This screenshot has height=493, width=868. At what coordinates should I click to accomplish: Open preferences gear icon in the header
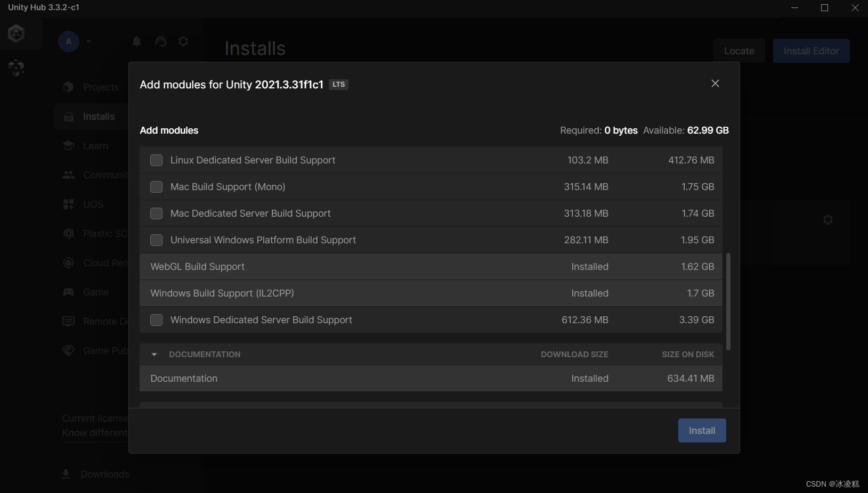click(x=183, y=42)
